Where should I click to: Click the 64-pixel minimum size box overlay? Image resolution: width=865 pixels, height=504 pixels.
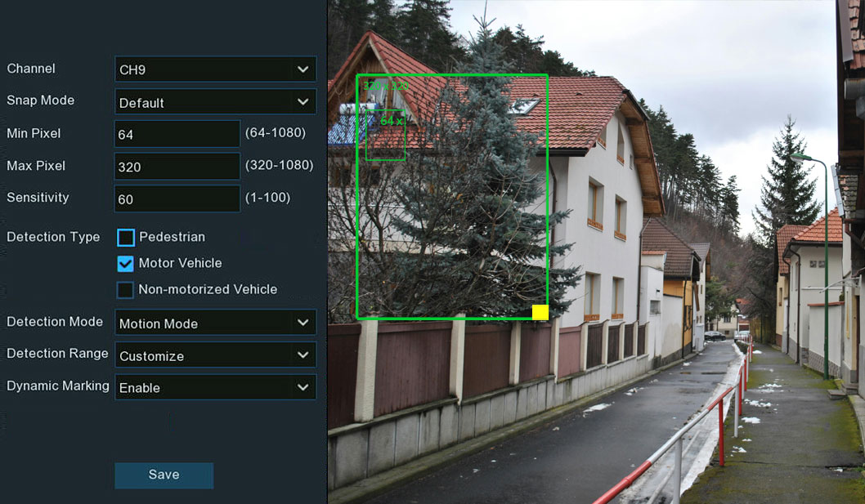coord(385,133)
